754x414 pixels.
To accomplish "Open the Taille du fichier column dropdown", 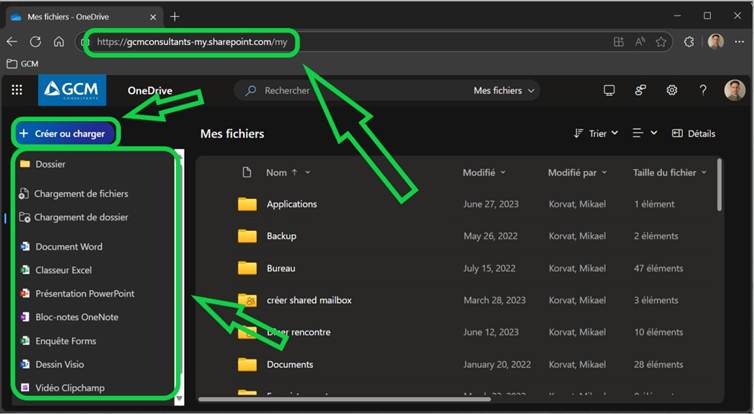I will pyautogui.click(x=704, y=173).
